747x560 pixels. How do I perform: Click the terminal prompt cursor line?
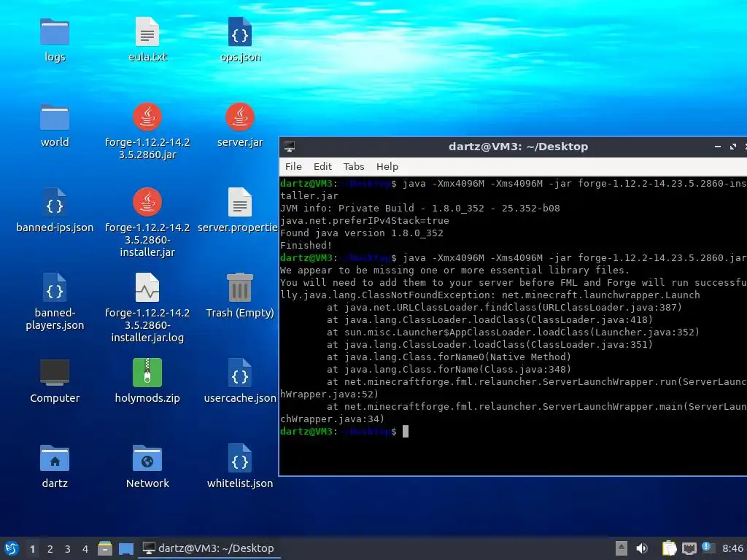(344, 432)
